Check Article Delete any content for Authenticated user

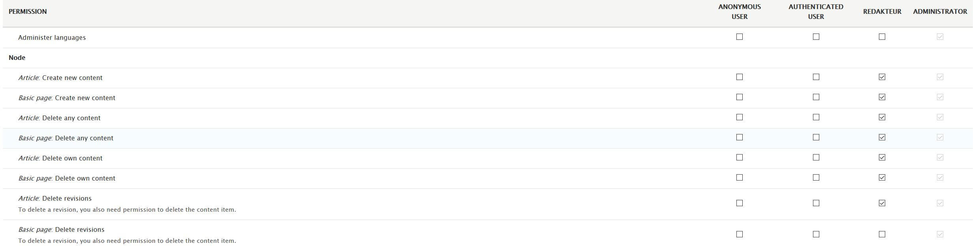tap(816, 117)
